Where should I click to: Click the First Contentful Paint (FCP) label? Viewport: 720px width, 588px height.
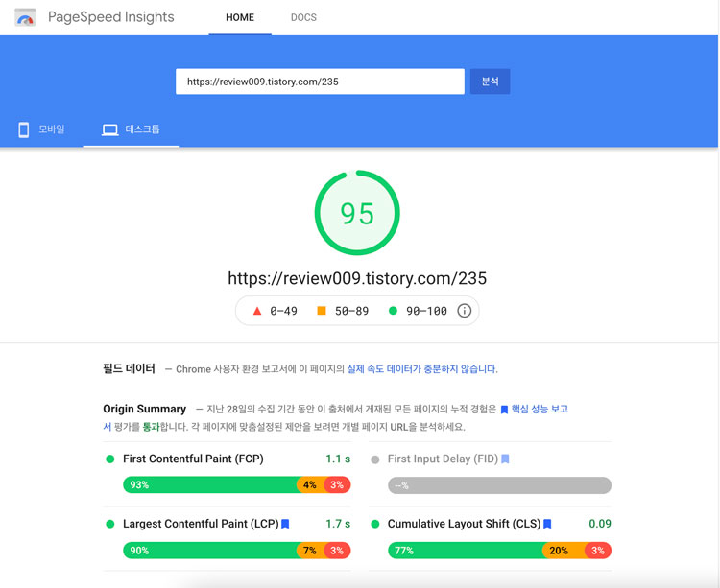point(193,459)
